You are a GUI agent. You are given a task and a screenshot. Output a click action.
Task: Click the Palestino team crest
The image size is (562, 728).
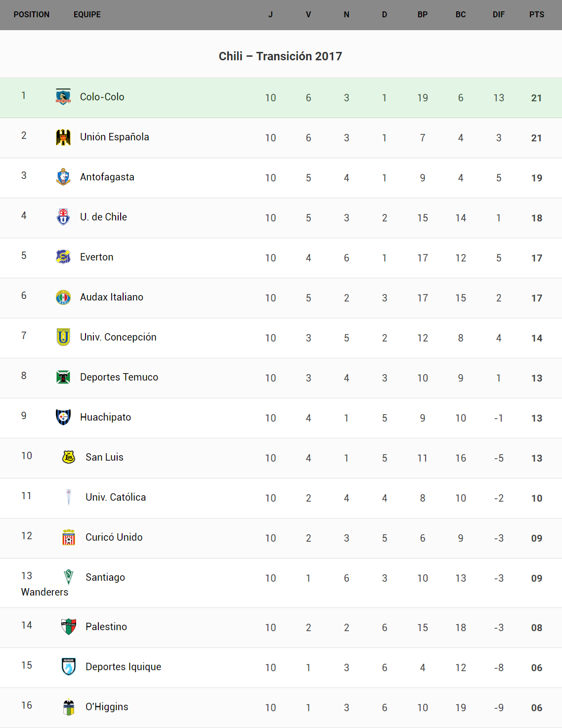pyautogui.click(x=69, y=627)
